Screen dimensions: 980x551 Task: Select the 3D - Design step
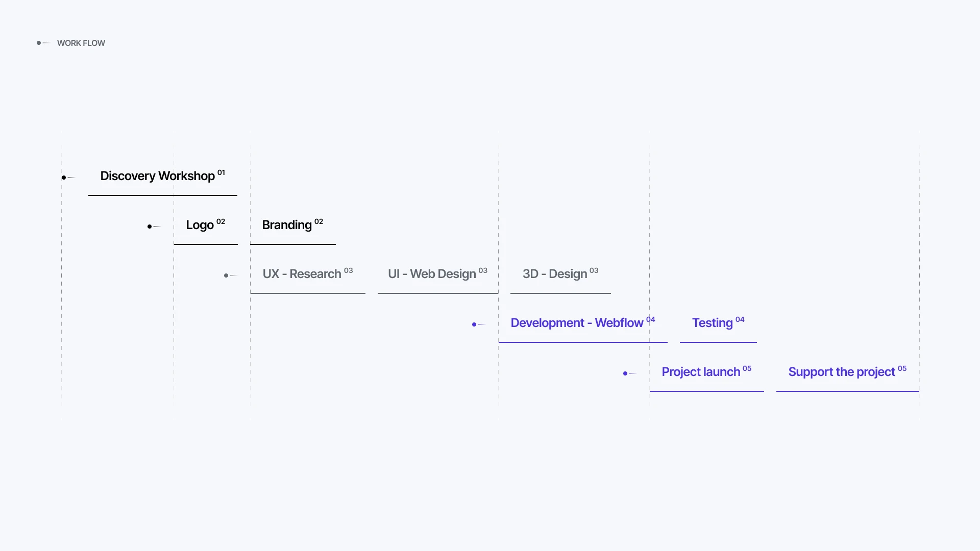click(555, 274)
